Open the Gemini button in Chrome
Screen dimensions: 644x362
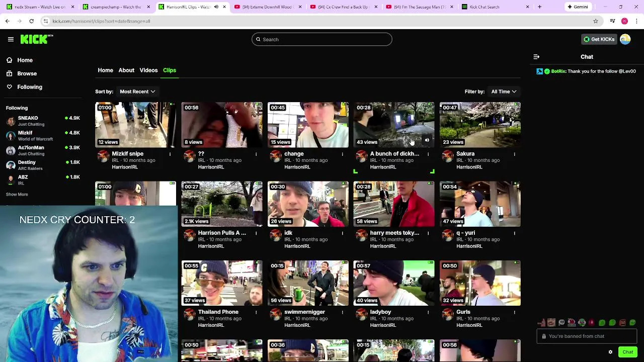point(578,7)
